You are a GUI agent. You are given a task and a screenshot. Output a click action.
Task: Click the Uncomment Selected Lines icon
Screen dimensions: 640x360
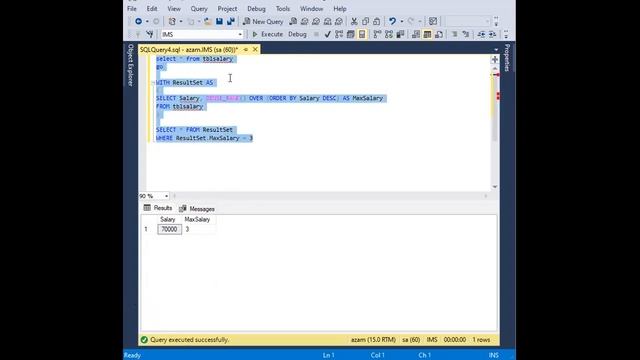(466, 34)
